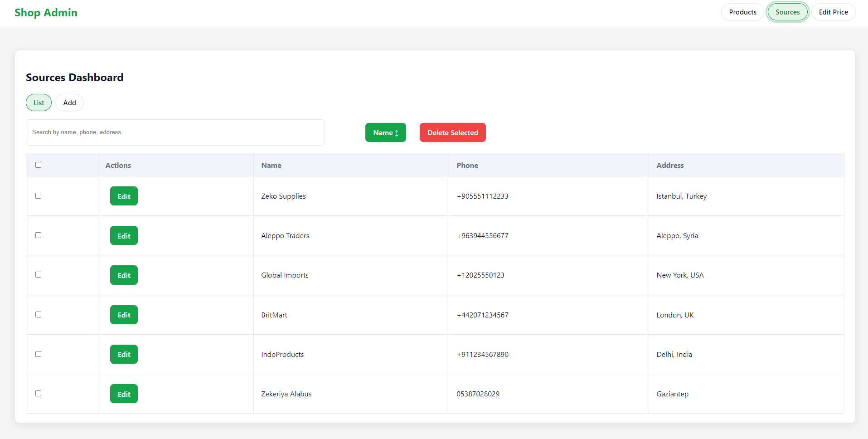Open the Add source tab
868x439 pixels.
(x=69, y=103)
